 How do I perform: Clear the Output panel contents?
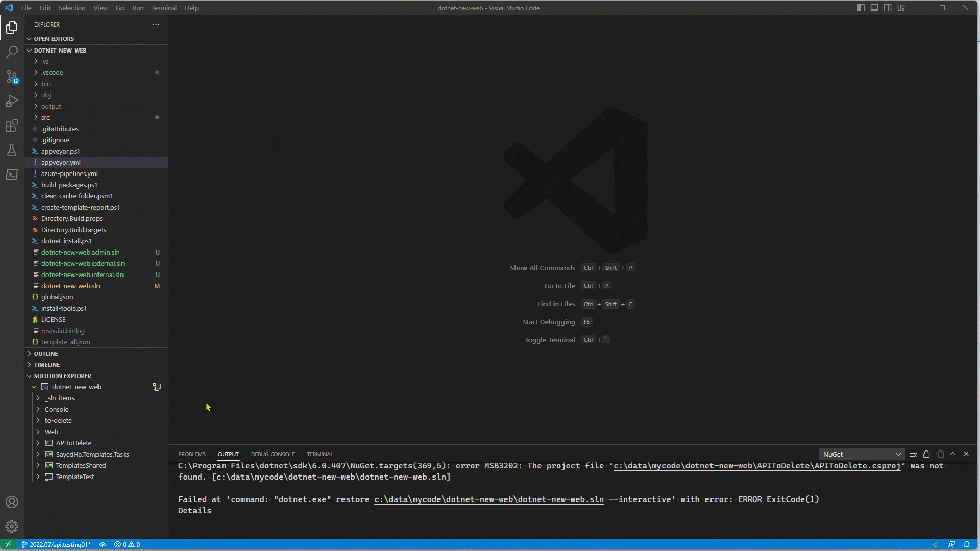[x=913, y=454]
